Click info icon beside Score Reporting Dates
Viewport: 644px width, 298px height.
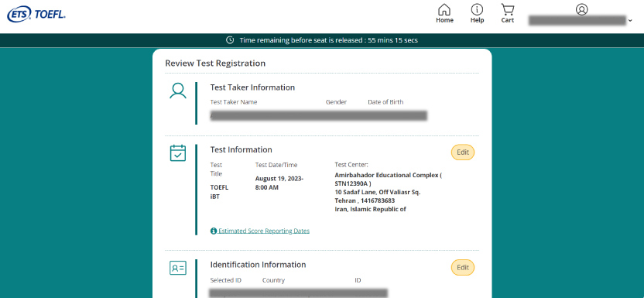[214, 231]
